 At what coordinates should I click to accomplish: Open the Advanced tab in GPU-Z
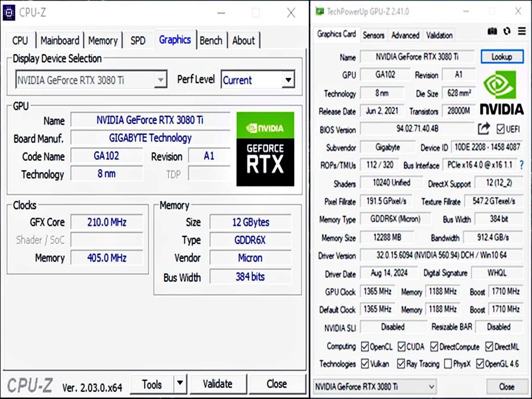(x=405, y=35)
